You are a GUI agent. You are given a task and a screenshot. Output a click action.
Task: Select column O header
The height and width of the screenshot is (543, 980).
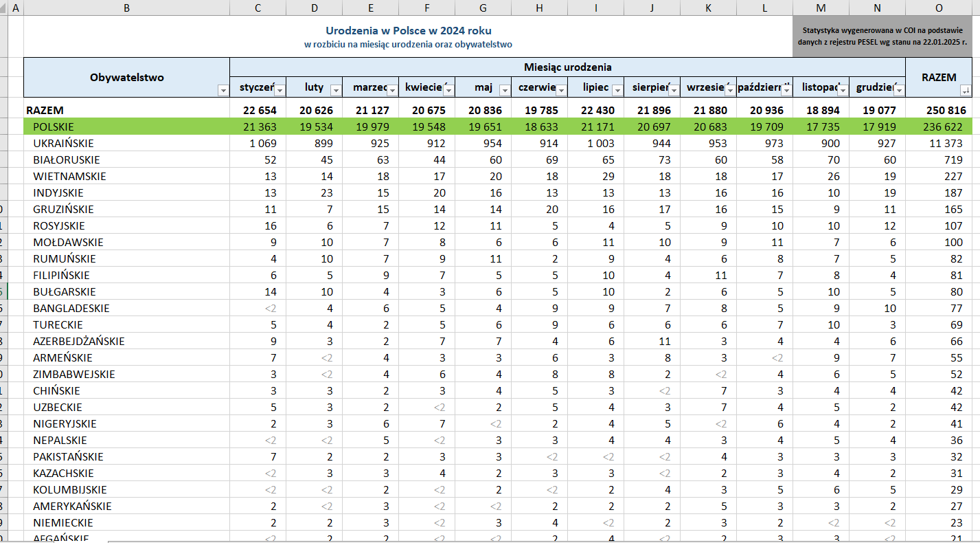tap(939, 8)
